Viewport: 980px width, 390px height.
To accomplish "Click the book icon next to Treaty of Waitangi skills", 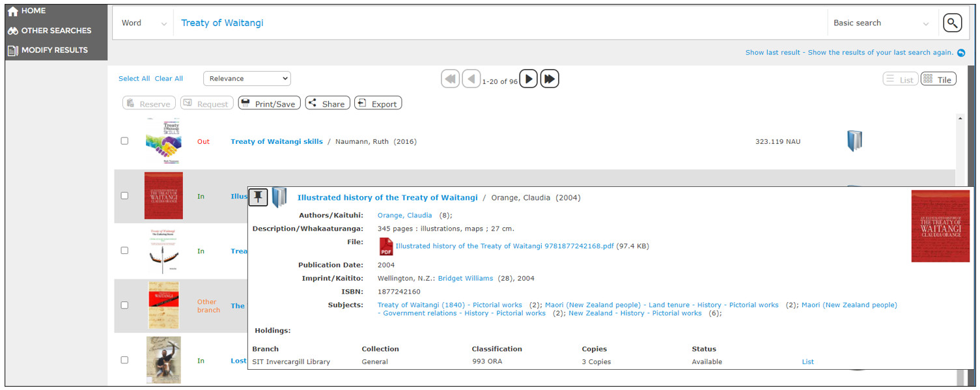I will click(854, 139).
